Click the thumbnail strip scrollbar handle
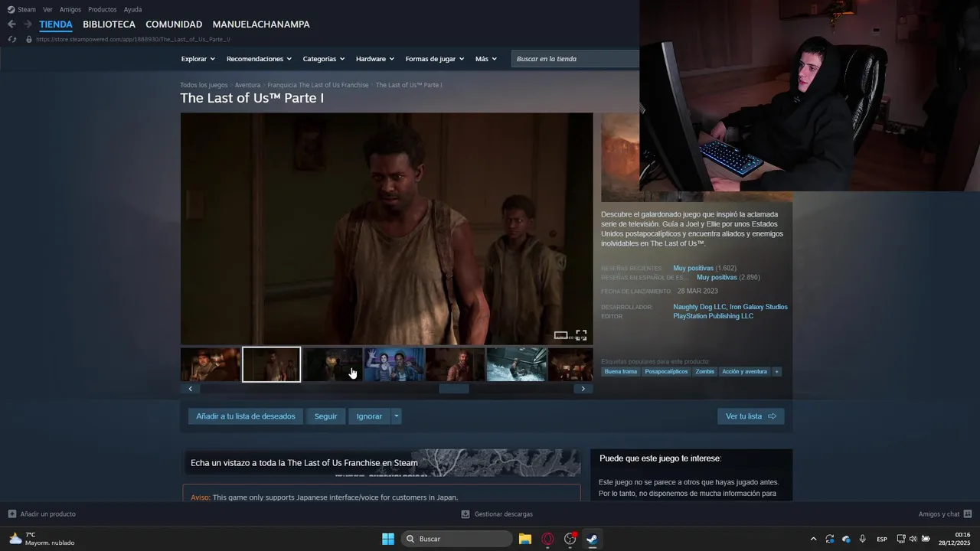Image resolution: width=980 pixels, height=551 pixels. click(x=453, y=389)
